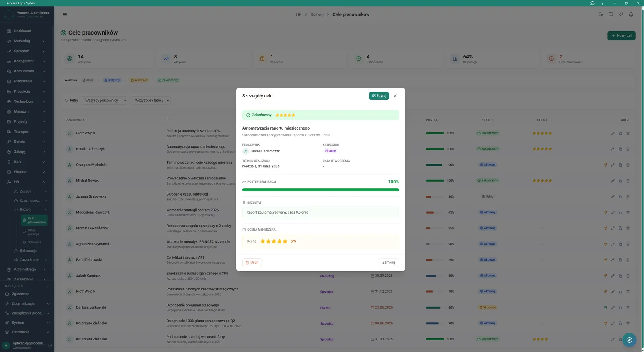
Task: Click Katarzyna Zielinska Podniesienie sredniej wartosci row
Action: [x=349, y=339]
